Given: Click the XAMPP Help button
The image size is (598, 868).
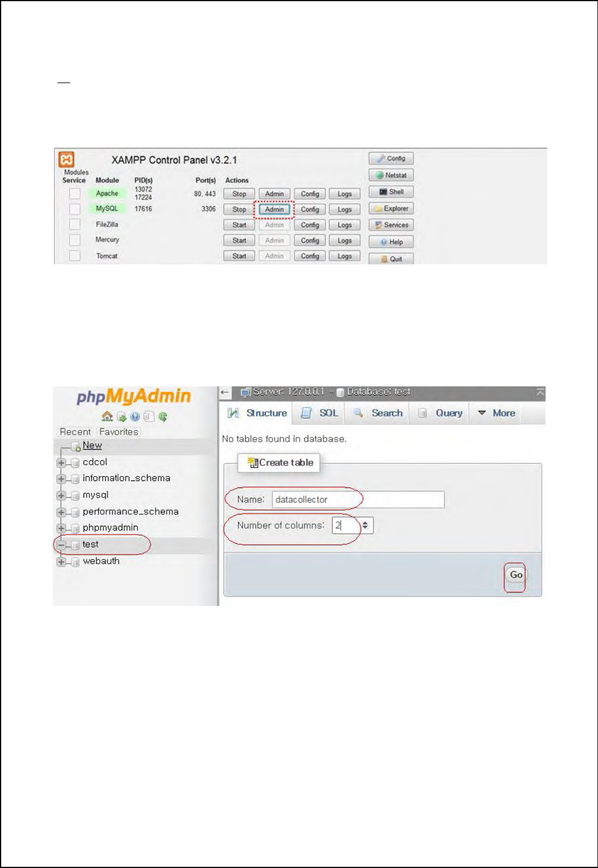Looking at the screenshot, I should 391,242.
